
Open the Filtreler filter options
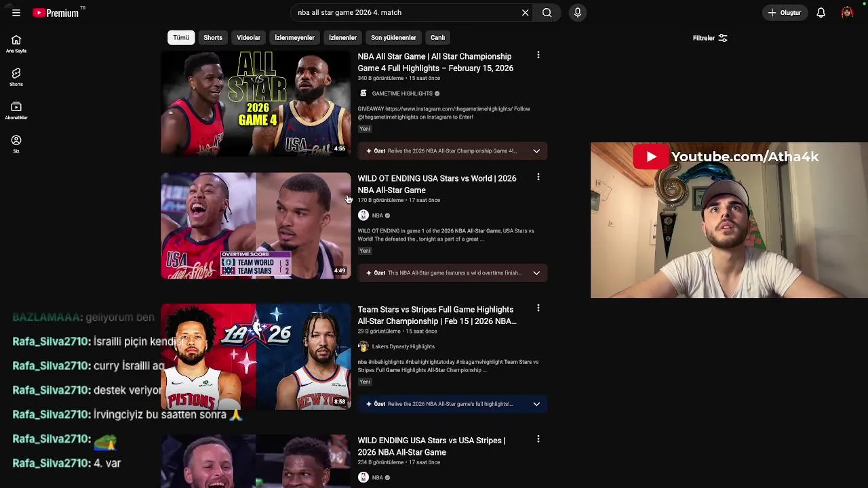click(710, 38)
